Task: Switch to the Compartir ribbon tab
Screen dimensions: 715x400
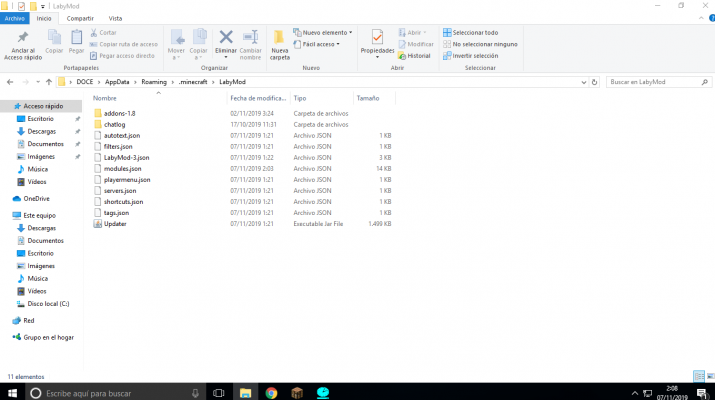Action: point(80,18)
